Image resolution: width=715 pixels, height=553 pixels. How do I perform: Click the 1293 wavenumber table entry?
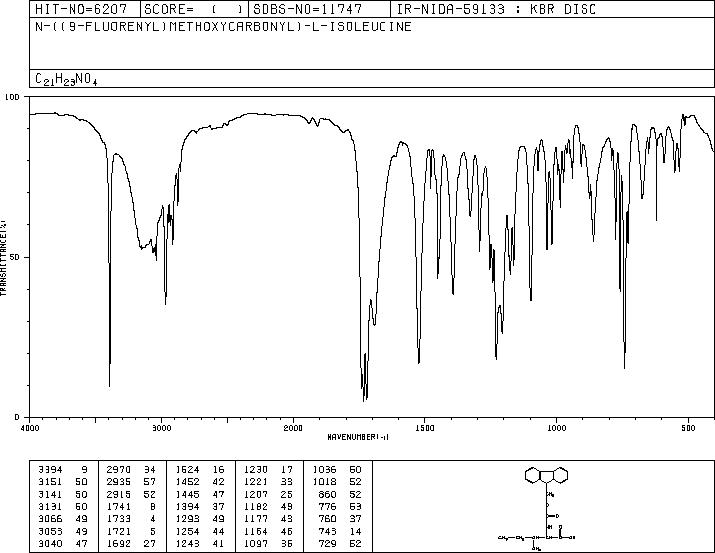(x=187, y=519)
